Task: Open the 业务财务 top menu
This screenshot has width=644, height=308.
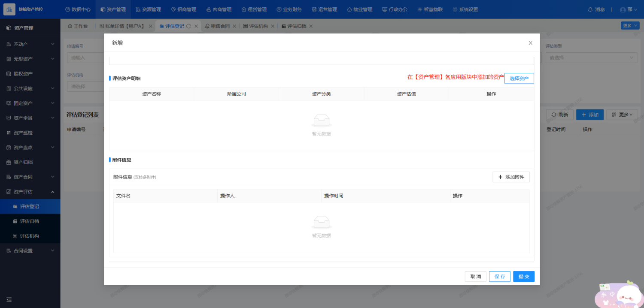Action: (289, 9)
